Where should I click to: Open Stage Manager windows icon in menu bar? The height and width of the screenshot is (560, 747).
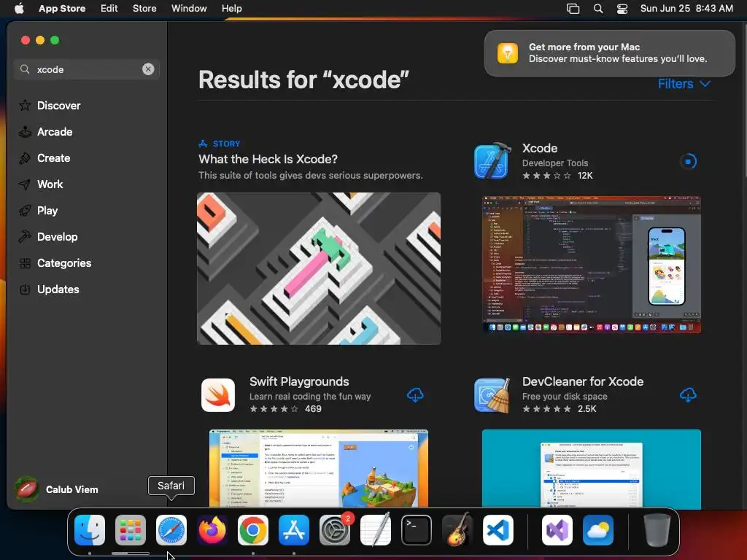(x=573, y=9)
